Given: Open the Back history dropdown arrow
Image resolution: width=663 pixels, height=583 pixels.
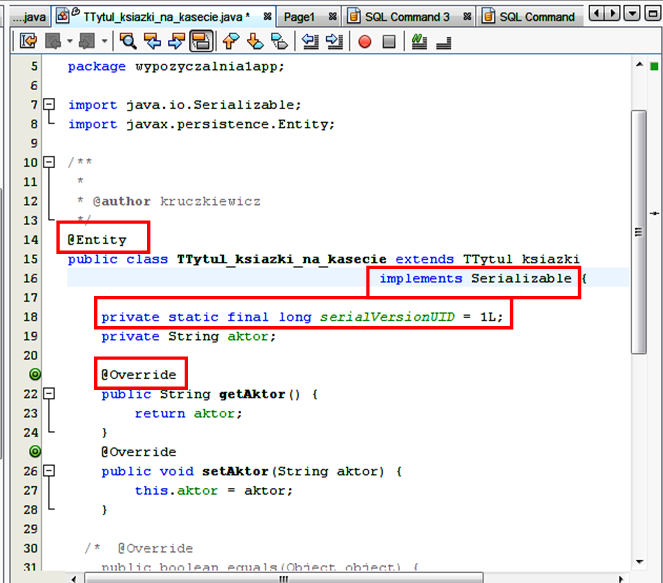Looking at the screenshot, I should (x=70, y=41).
